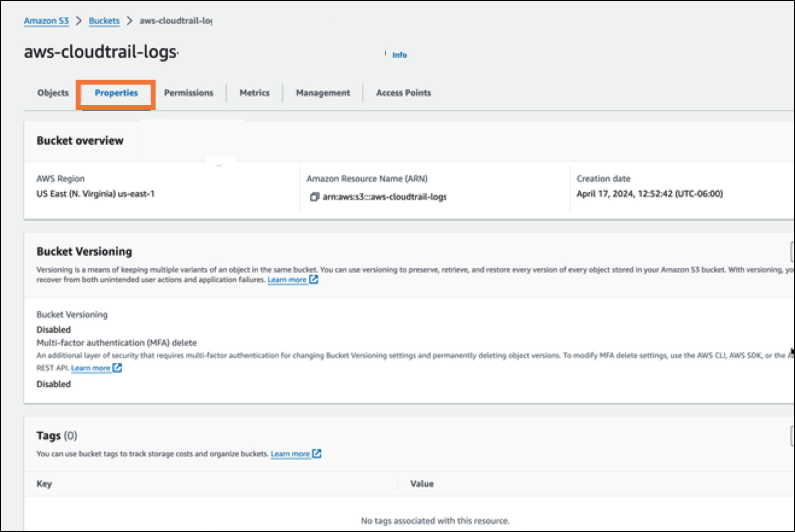The height and width of the screenshot is (532, 795).
Task: Click the aws-cloudtrail-log breadcrumb current item
Action: [x=176, y=21]
